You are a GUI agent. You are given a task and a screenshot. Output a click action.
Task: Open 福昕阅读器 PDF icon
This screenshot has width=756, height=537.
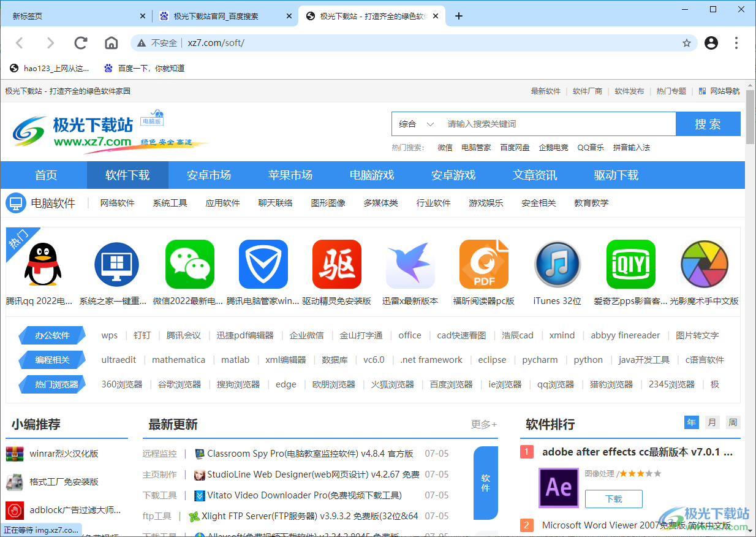(x=483, y=264)
